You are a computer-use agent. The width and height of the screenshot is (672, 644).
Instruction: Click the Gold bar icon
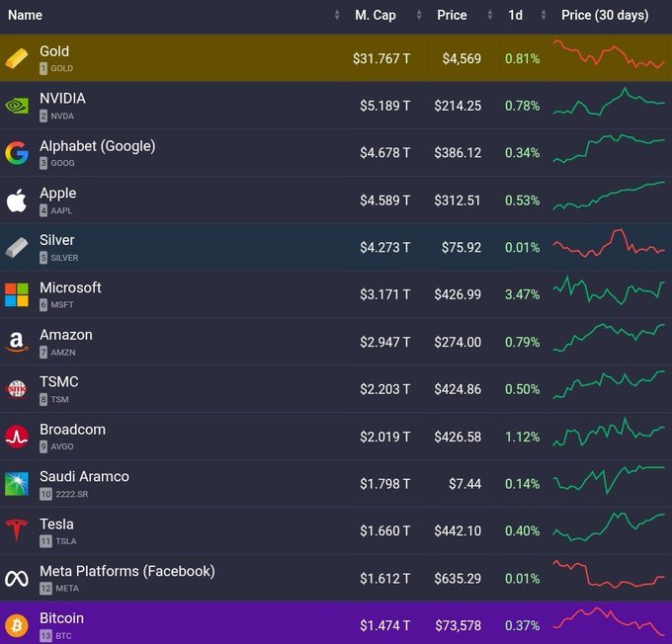[17, 58]
